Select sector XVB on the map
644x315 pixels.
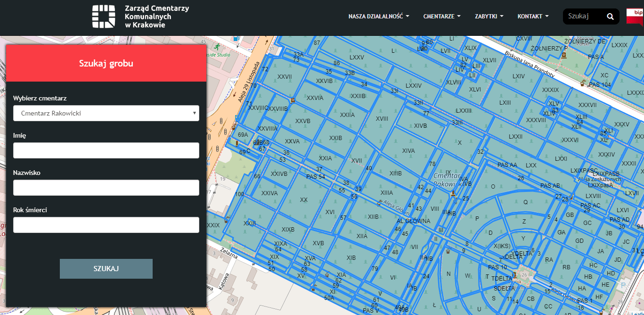click(318, 243)
